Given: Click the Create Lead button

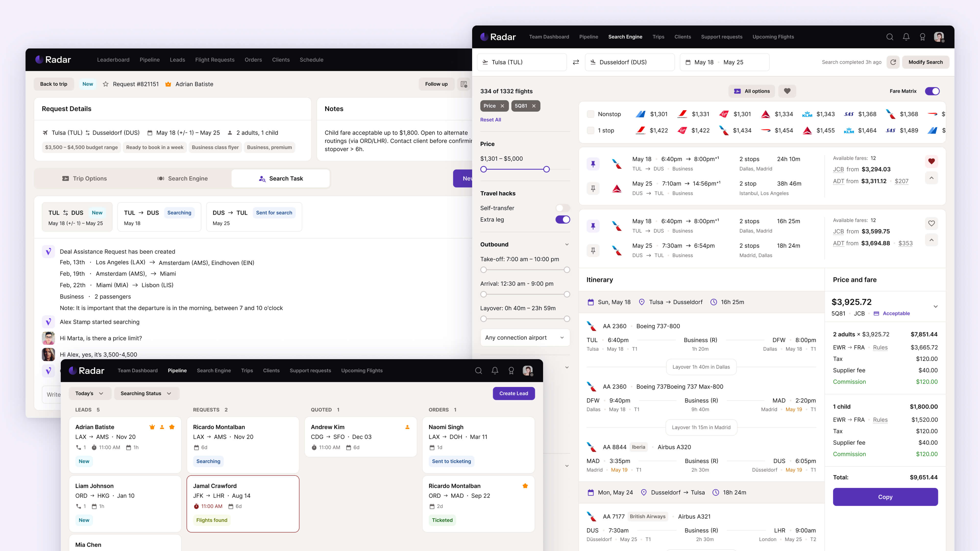Looking at the screenshot, I should coord(513,393).
